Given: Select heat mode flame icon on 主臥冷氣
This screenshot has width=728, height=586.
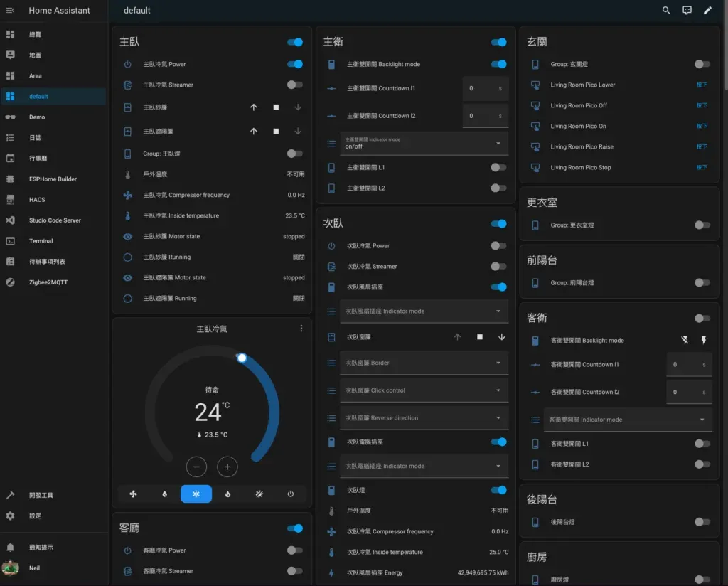Looking at the screenshot, I should click(228, 494).
